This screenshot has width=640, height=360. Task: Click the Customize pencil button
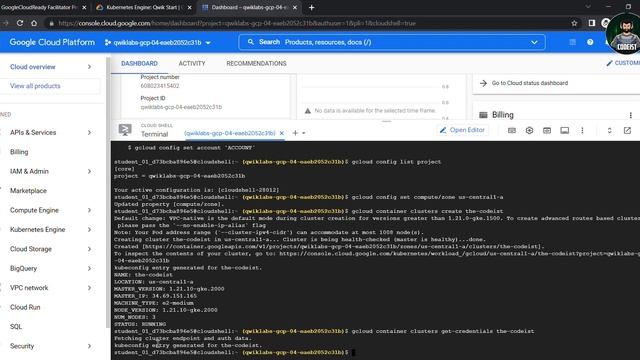tap(623, 63)
